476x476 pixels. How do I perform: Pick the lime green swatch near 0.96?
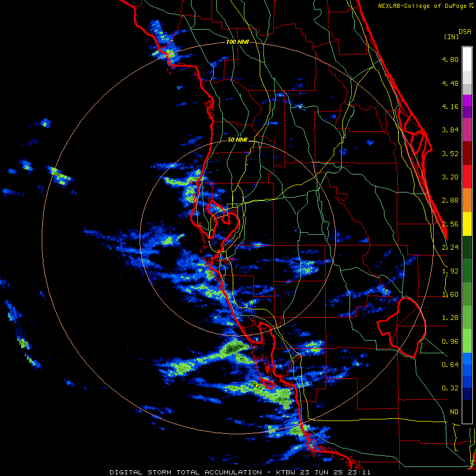tap(467, 341)
